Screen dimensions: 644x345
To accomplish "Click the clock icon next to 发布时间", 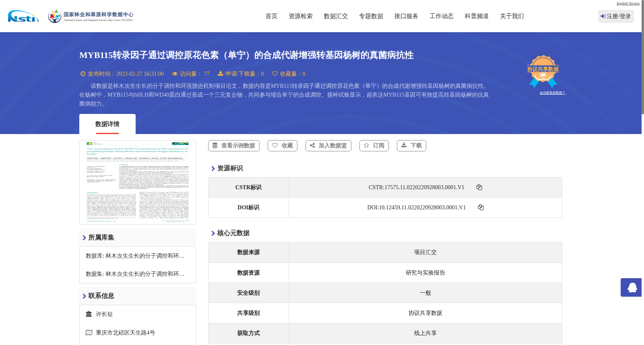I will tap(83, 74).
